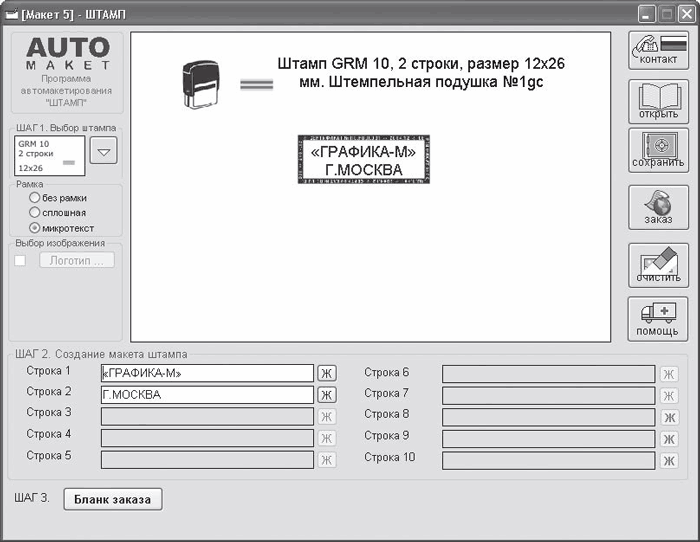Screen dimensions: 700x542
Task: Click the stamp preview «ГРАФИКА-М» Г.МОСКВА
Action: (364, 159)
